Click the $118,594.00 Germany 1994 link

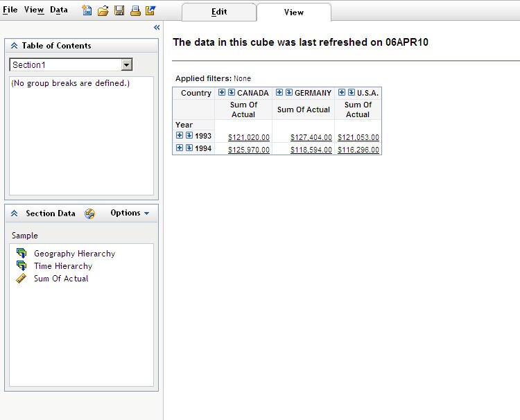pyautogui.click(x=311, y=150)
